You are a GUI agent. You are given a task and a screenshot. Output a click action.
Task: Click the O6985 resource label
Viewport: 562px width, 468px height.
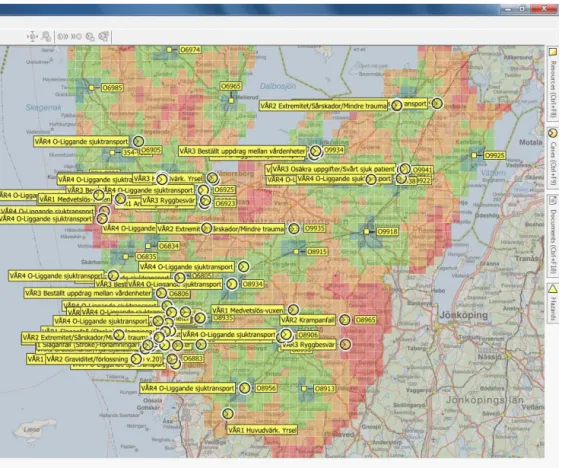[x=112, y=87]
